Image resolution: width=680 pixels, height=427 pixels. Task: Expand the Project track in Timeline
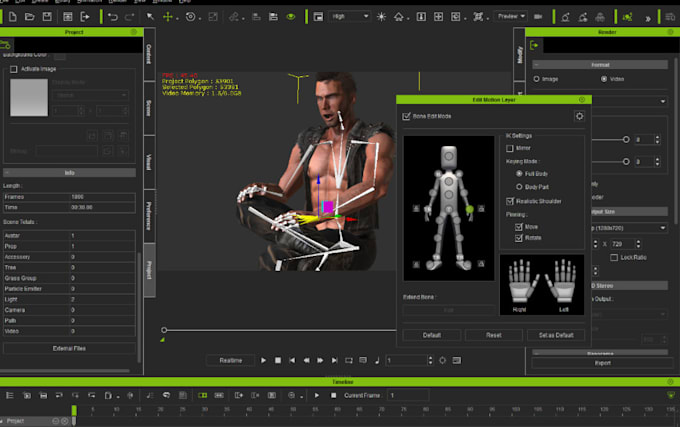tap(3, 421)
